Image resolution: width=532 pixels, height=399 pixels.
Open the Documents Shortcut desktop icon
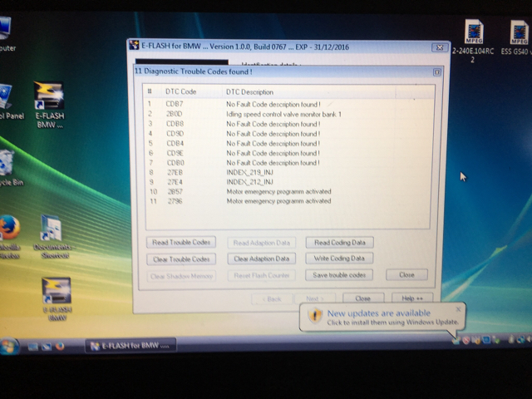point(52,237)
